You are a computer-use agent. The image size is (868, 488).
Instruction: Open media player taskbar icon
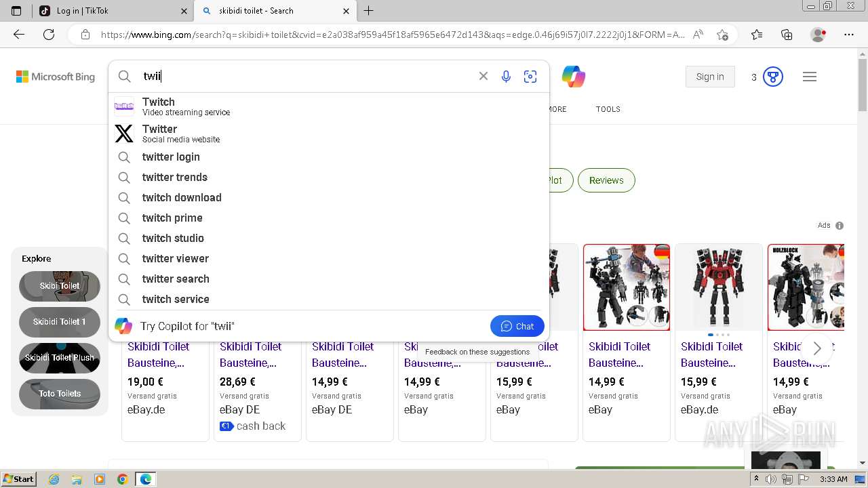coord(100,479)
